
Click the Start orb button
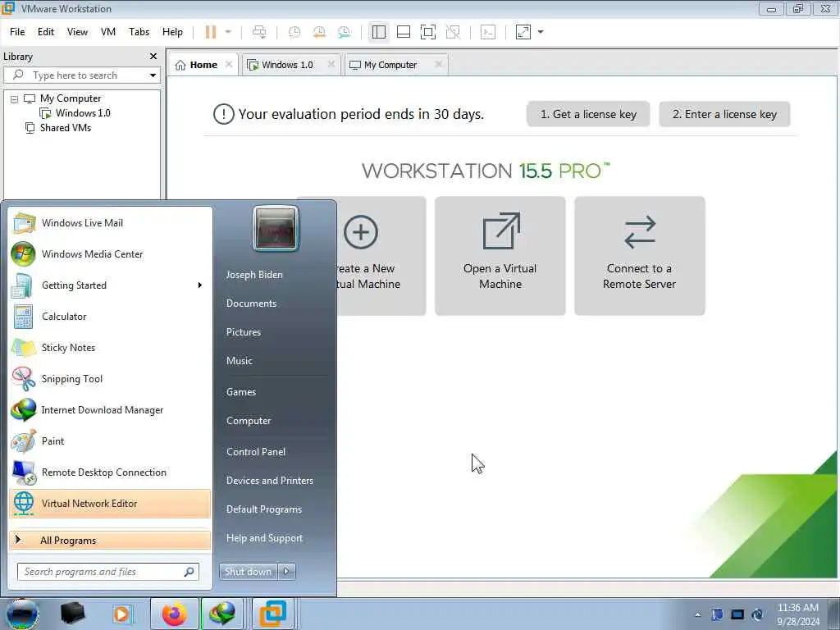(22, 614)
